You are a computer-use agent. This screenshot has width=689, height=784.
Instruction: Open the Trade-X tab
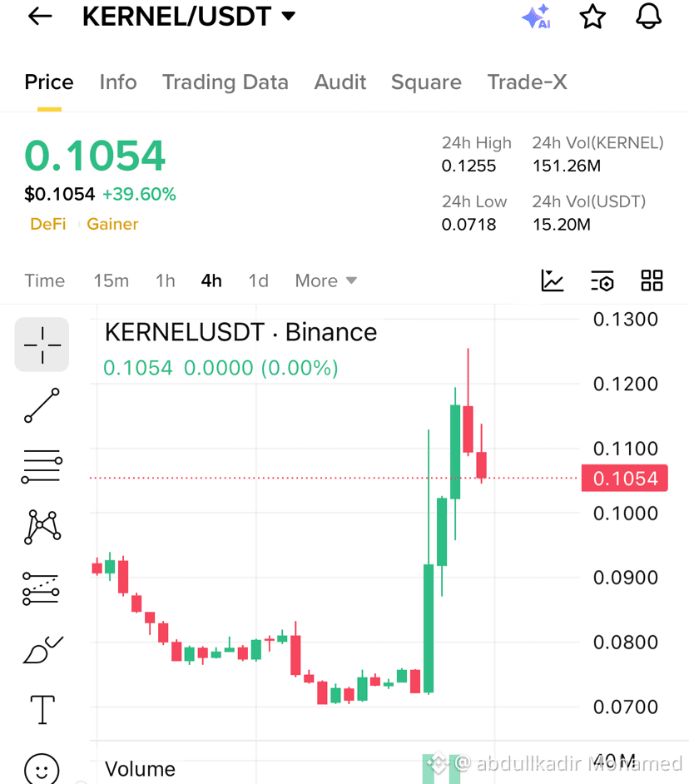pyautogui.click(x=527, y=82)
